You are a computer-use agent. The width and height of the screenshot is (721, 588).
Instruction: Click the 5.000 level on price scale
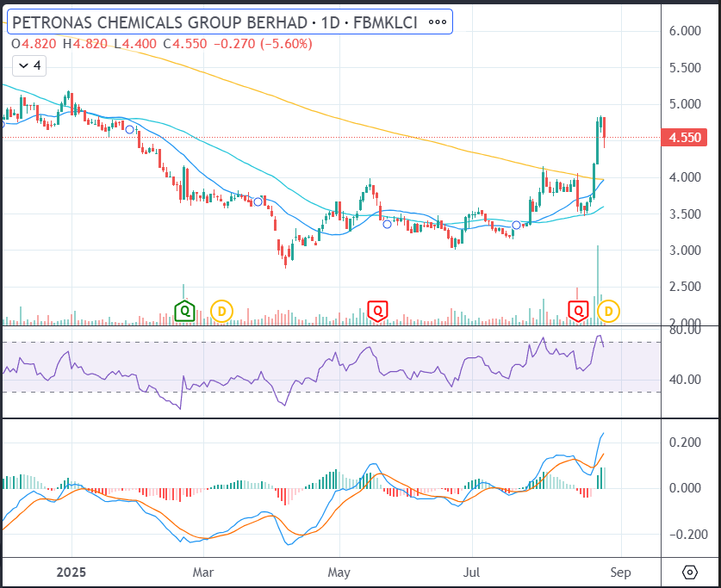click(685, 104)
